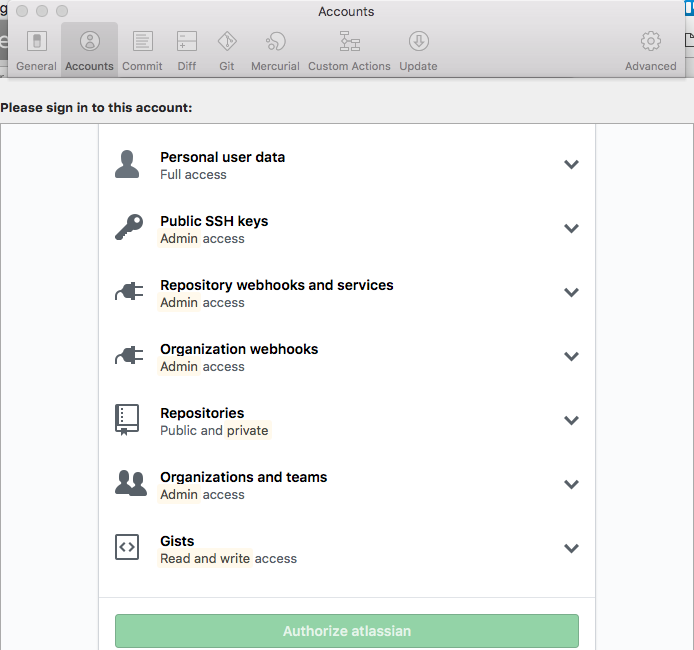Click the book icon beside Repositories
Image resolution: width=694 pixels, height=650 pixels.
tap(127, 419)
